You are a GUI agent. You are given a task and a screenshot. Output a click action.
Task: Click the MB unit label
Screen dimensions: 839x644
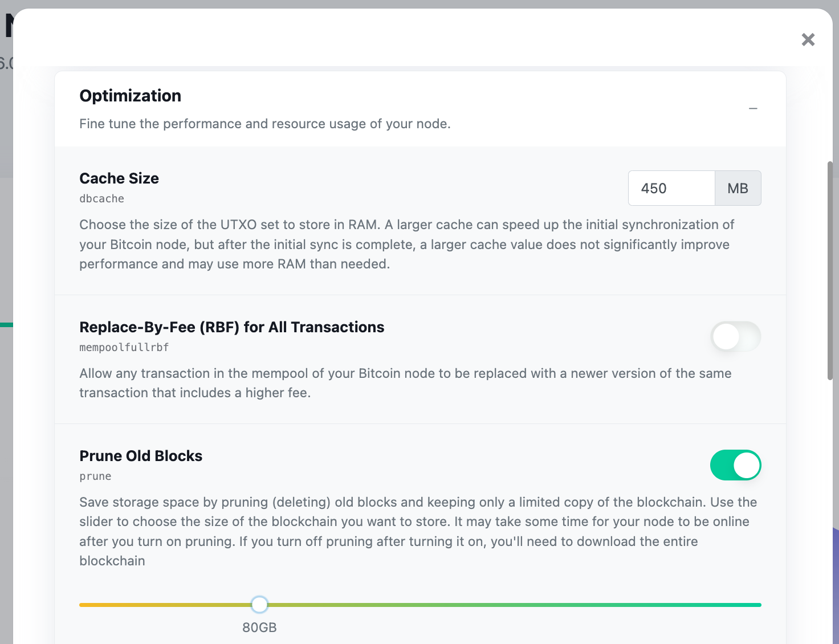[738, 188]
